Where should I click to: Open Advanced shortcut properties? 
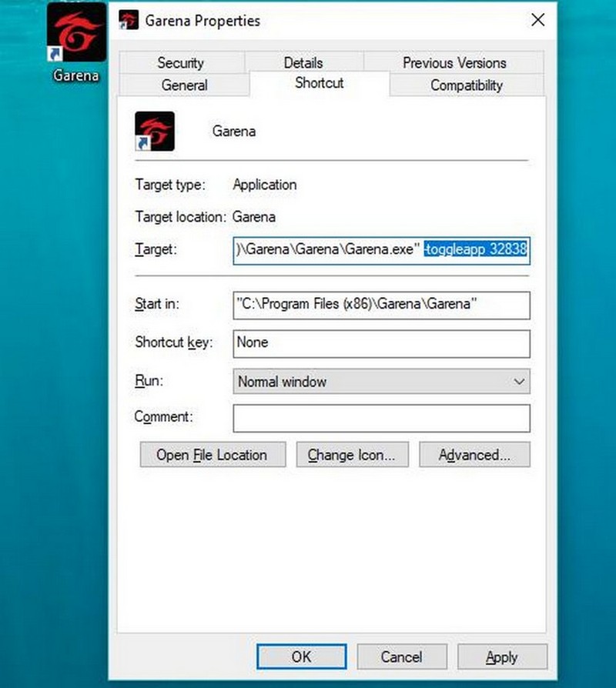(x=474, y=455)
